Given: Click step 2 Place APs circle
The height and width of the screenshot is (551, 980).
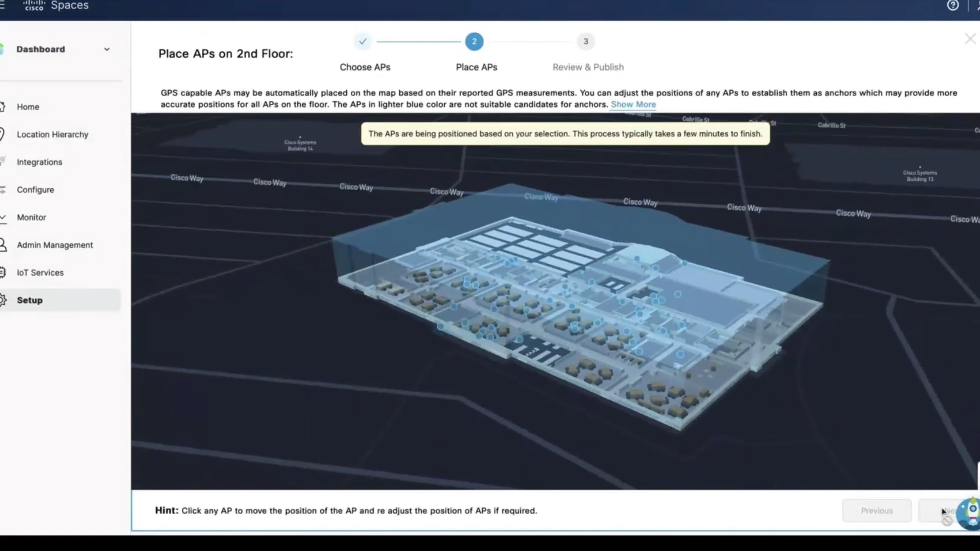Looking at the screenshot, I should 474,41.
